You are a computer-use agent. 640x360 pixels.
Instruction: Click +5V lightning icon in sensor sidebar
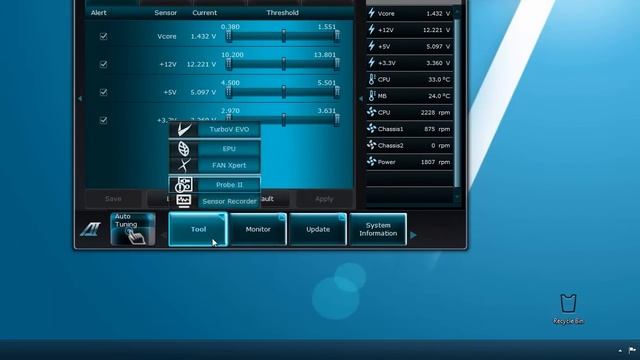[x=371, y=46]
